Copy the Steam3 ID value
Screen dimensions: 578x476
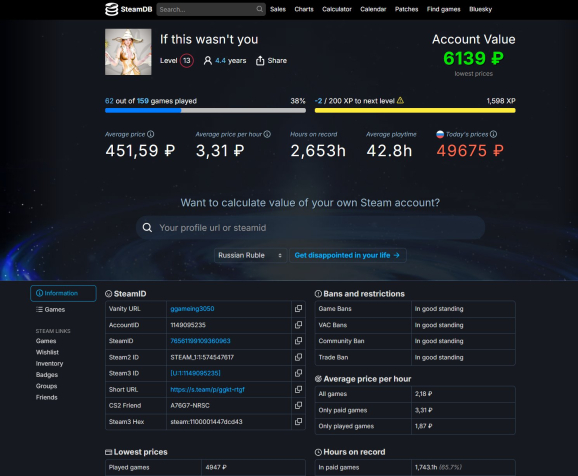(x=298, y=373)
